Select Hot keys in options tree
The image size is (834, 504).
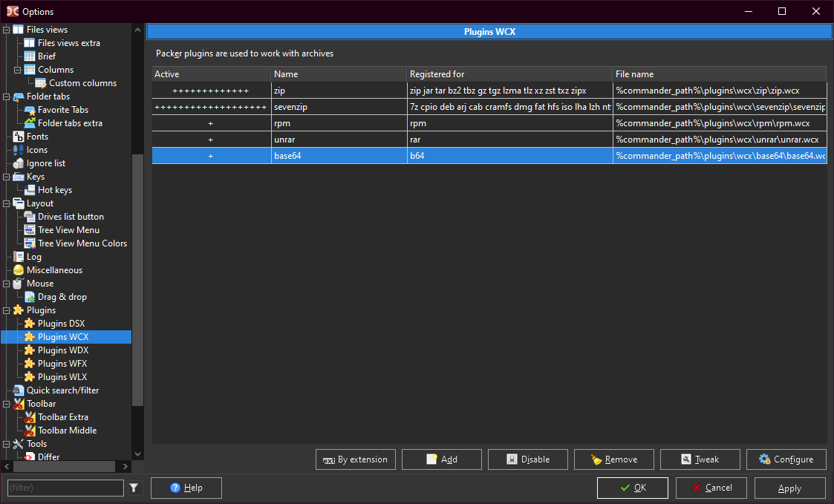54,190
